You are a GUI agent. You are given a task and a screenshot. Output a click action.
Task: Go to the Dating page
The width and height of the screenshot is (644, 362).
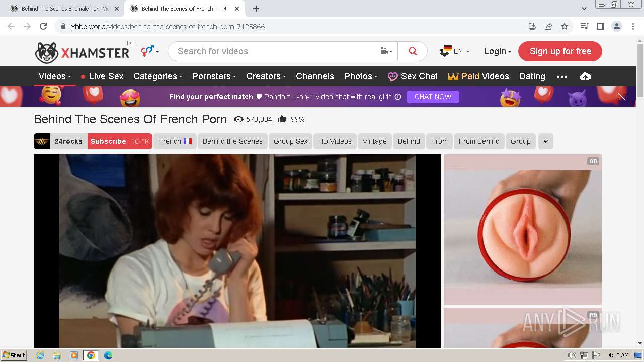[x=532, y=76]
